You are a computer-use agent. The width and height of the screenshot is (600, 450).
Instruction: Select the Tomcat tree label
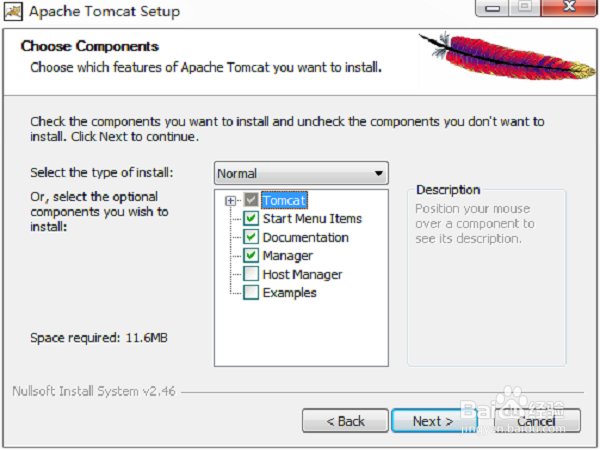pos(284,200)
